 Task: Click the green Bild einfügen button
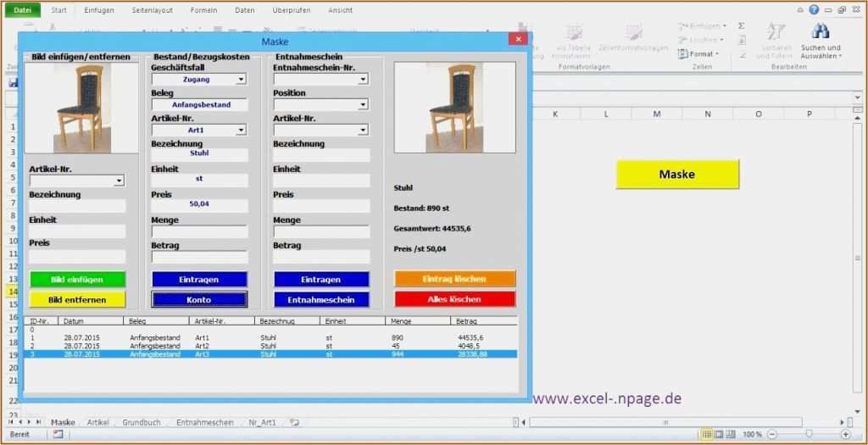(77, 280)
